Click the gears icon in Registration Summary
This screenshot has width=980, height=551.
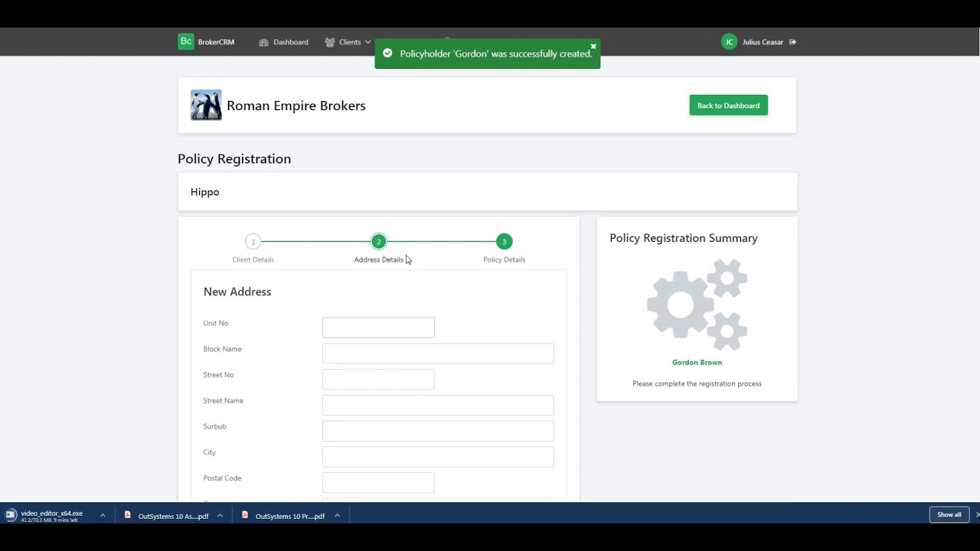coord(697,305)
